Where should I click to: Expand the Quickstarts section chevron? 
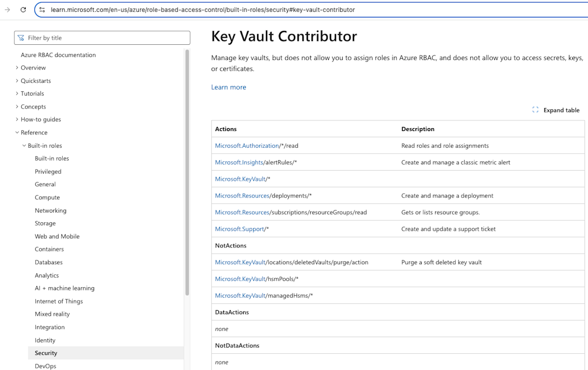[x=17, y=81]
